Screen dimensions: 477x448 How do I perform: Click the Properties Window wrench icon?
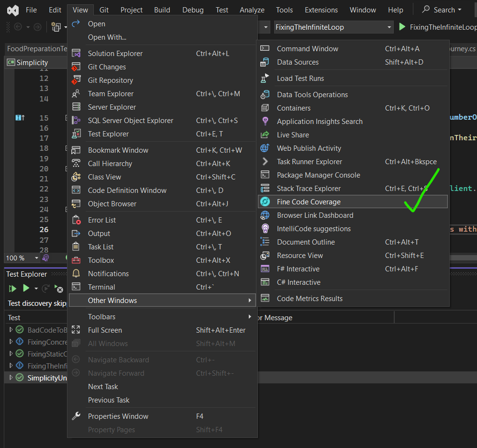tap(76, 416)
